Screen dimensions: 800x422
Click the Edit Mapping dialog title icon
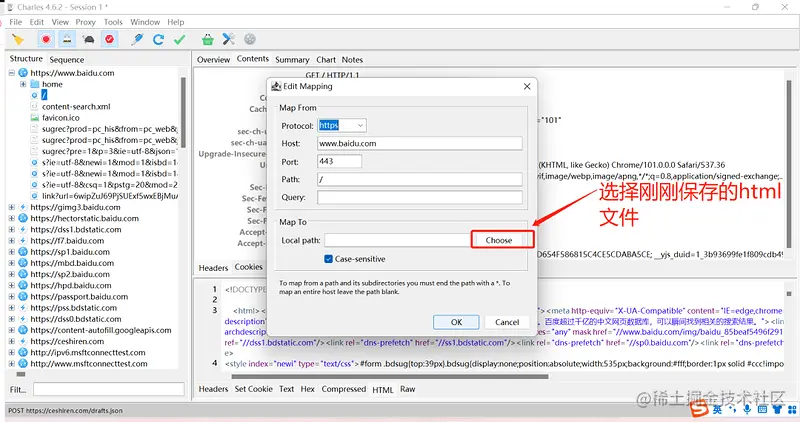[x=276, y=86]
